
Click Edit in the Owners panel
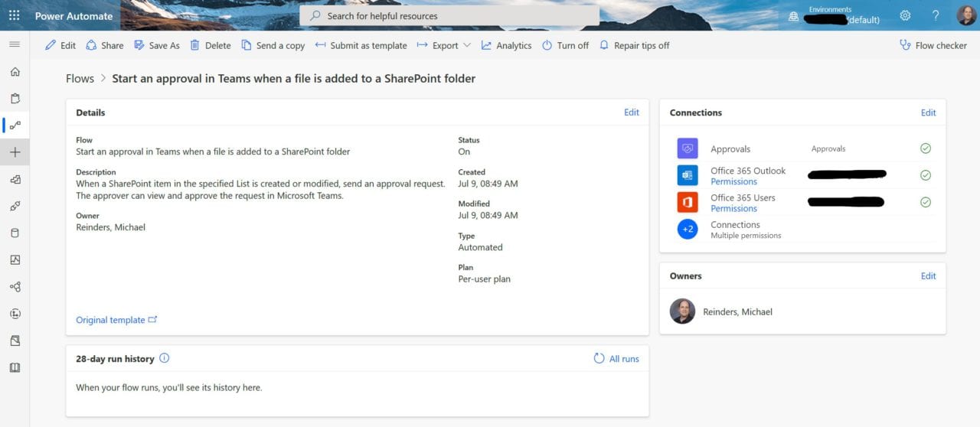pyautogui.click(x=928, y=275)
